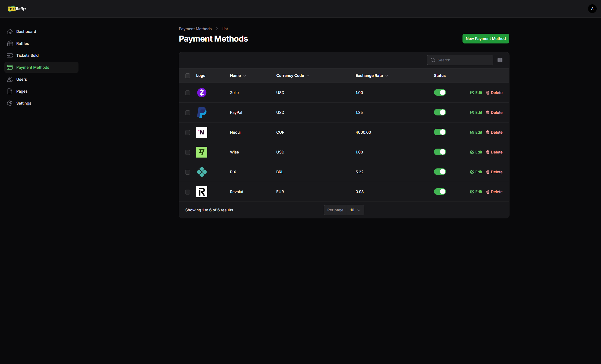
Task: Click New Payment Method button
Action: pyautogui.click(x=486, y=39)
